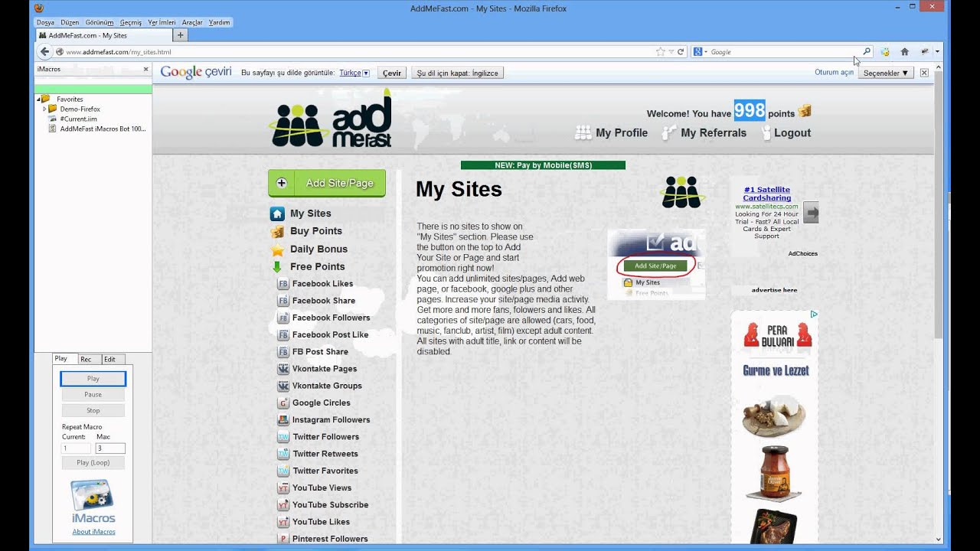Close the iMacros sidebar panel

tap(145, 69)
